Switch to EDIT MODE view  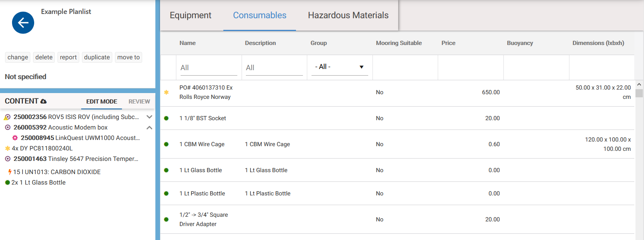101,102
